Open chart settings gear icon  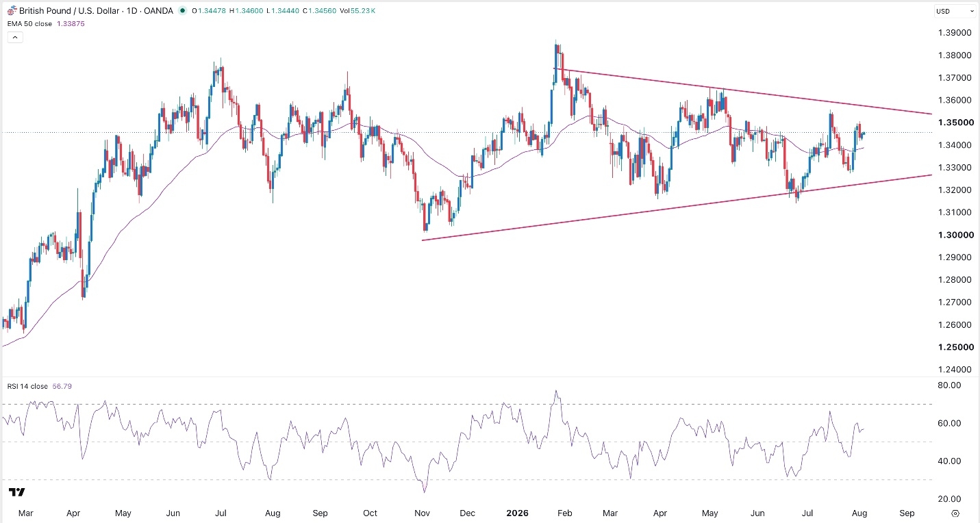(x=955, y=513)
